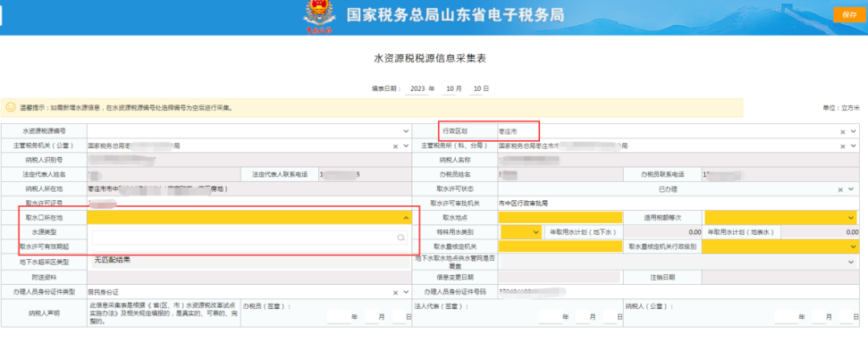The image size is (868, 342).
Task: Click the smiley hint icon in the yellow bar
Action: (10, 108)
